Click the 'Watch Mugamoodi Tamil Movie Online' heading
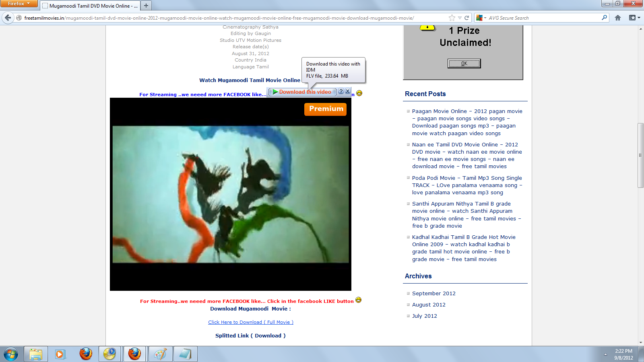This screenshot has width=644, height=362. coord(250,80)
